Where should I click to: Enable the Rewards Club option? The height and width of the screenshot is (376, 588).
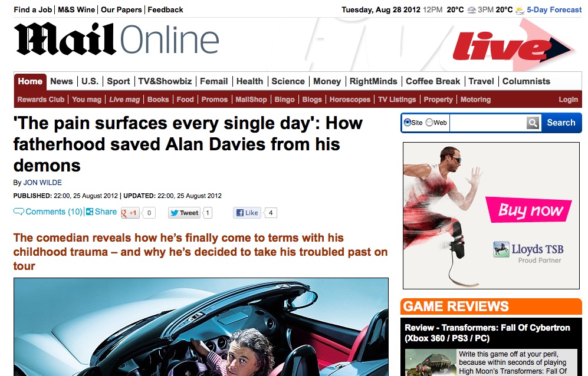coord(40,100)
